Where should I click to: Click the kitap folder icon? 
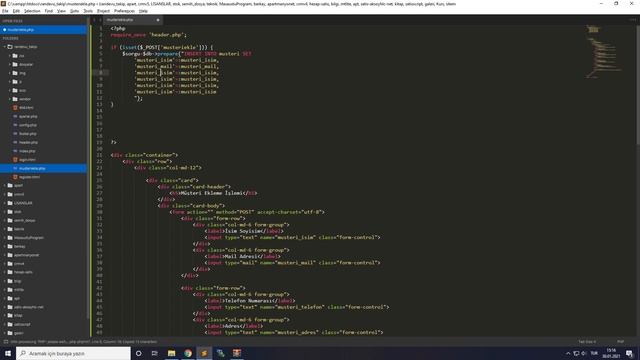(x=10, y=316)
